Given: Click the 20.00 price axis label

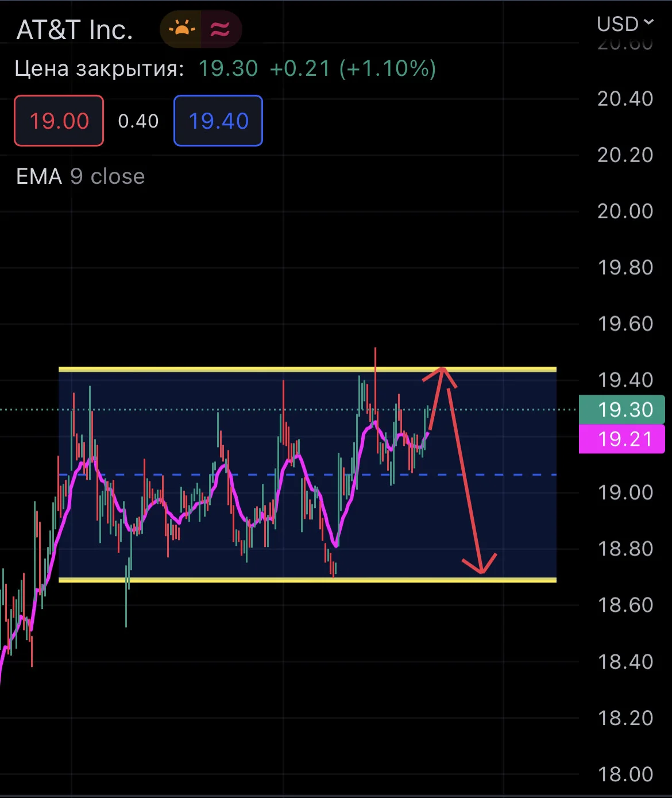Looking at the screenshot, I should click(x=625, y=211).
